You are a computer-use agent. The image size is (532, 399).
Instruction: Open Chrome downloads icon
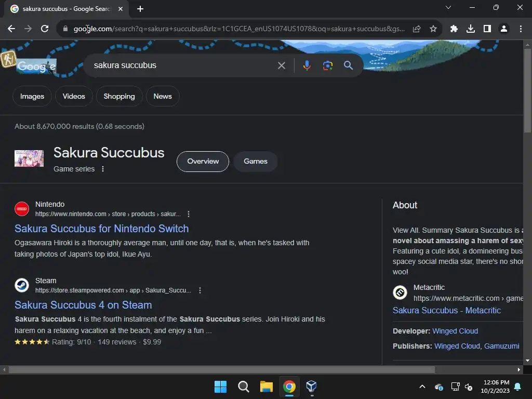point(471,29)
